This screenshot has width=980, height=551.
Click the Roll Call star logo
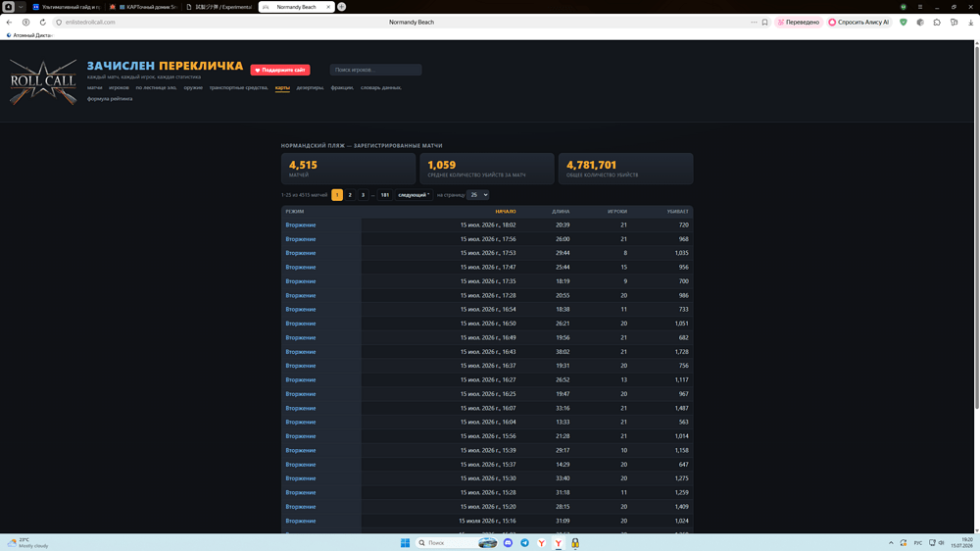point(43,82)
